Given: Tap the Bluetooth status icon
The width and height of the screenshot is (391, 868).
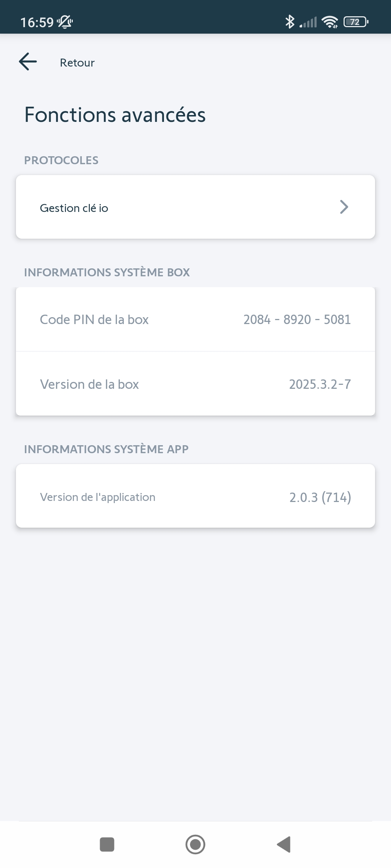Looking at the screenshot, I should coord(290,22).
